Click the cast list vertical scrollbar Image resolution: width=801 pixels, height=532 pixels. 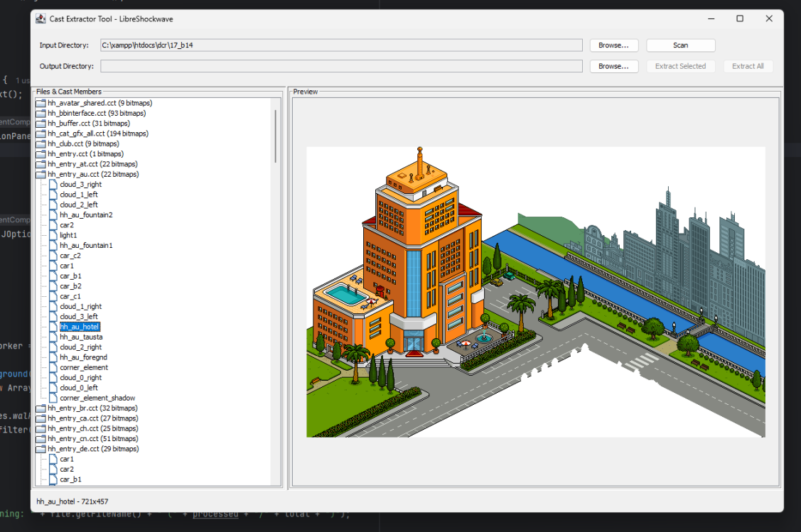(276, 135)
